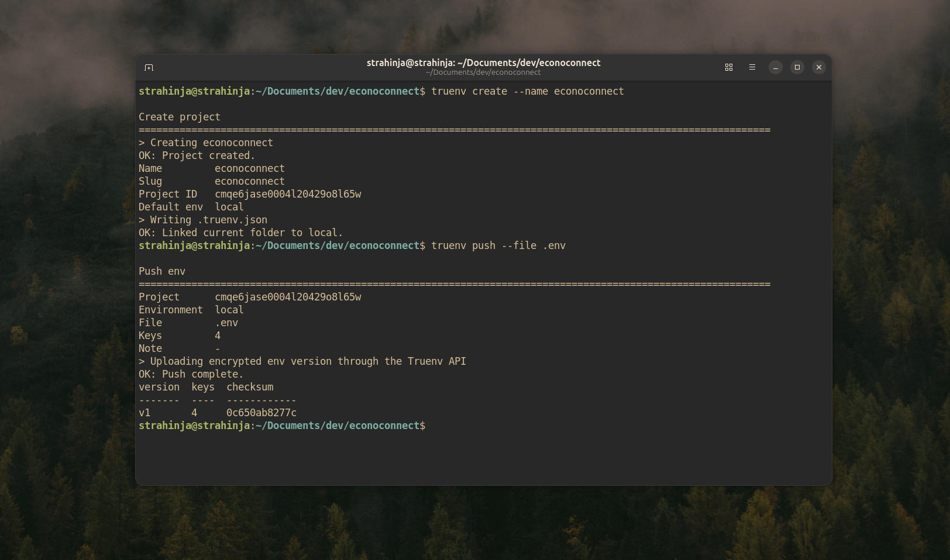
Task: Close the terminal window
Action: click(819, 67)
